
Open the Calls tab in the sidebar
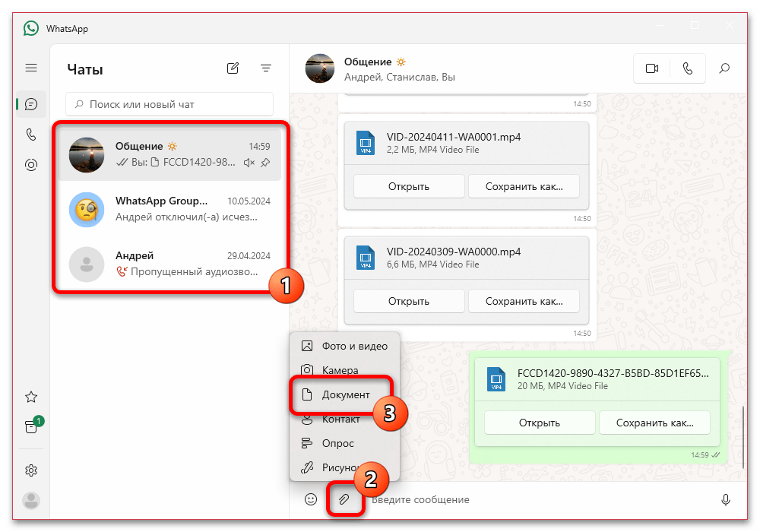31,135
